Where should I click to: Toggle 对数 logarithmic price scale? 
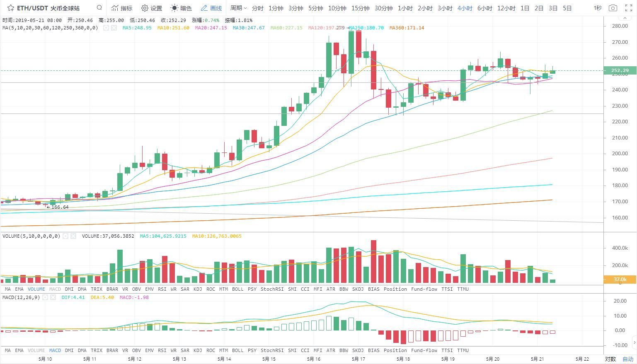[610, 359]
